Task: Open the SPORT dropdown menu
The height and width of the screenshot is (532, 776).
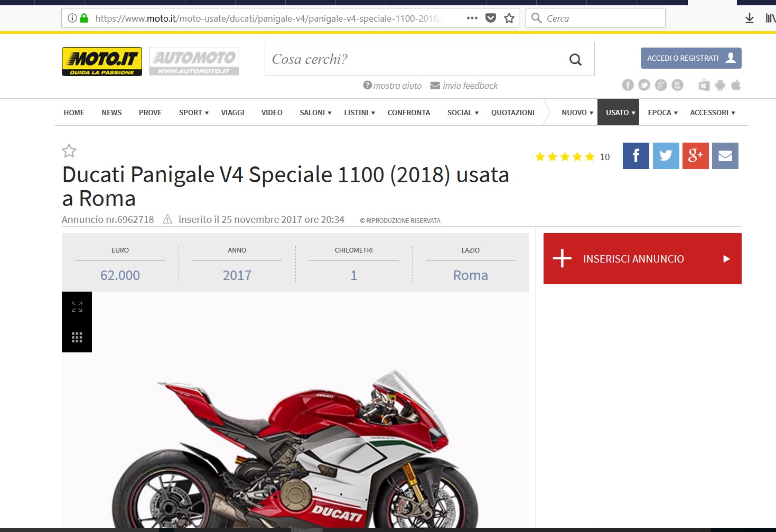Action: (x=194, y=113)
